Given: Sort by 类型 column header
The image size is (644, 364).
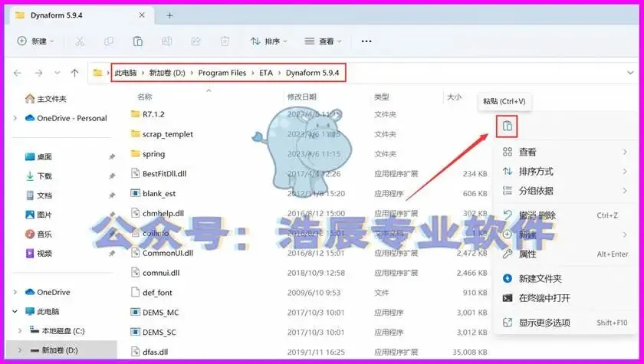Looking at the screenshot, I should [x=382, y=97].
